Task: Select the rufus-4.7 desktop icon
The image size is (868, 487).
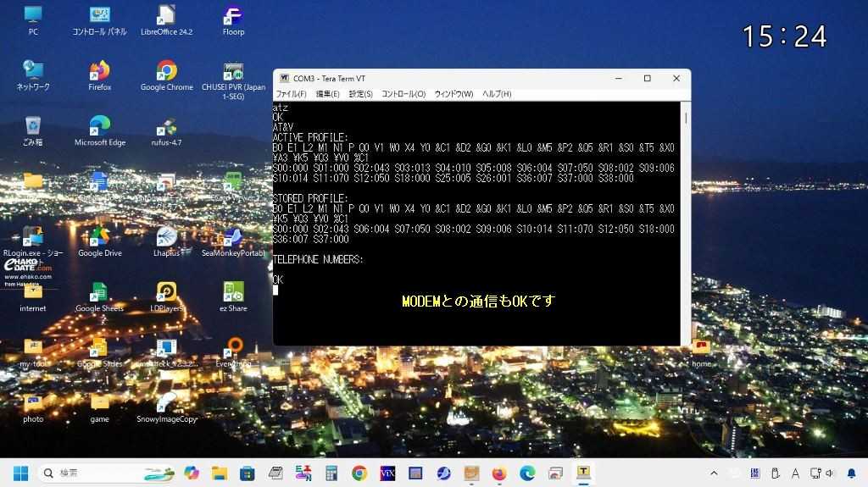Action: pyautogui.click(x=166, y=129)
